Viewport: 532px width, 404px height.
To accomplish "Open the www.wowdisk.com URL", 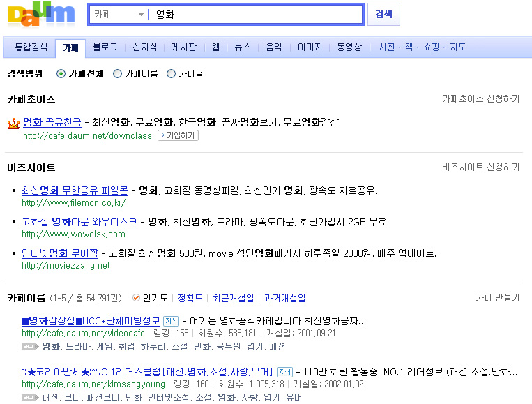I will pyautogui.click(x=73, y=234).
